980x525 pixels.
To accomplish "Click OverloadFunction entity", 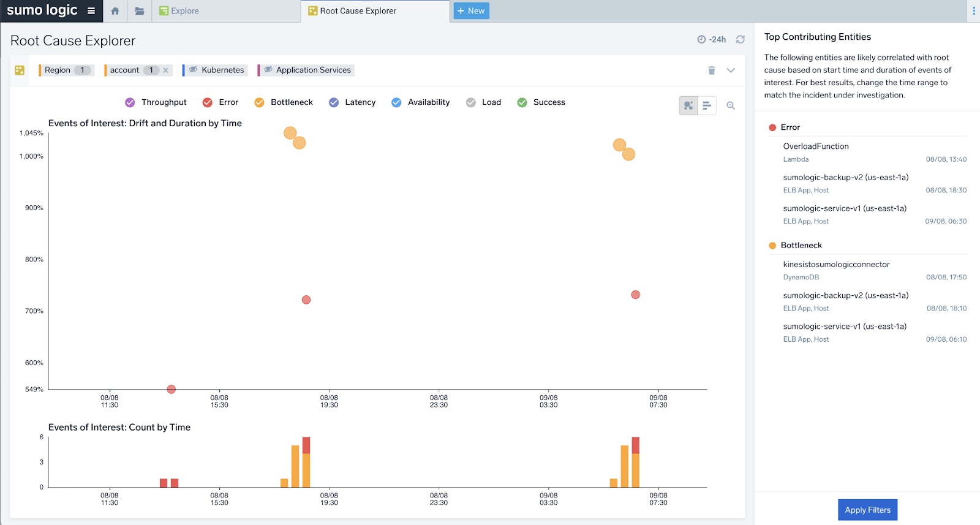I will click(816, 146).
